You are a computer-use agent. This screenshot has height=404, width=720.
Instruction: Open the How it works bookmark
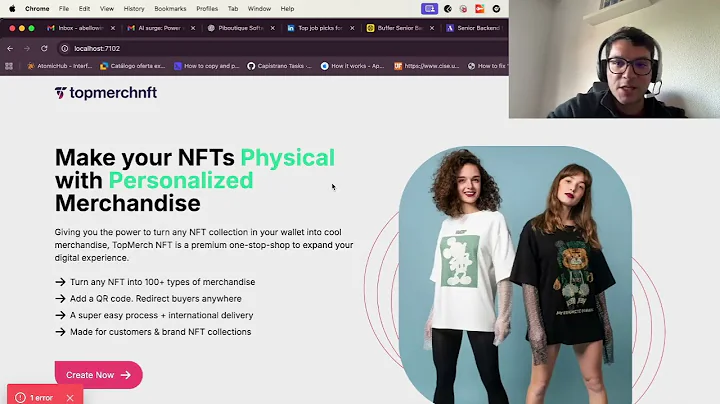(353, 66)
